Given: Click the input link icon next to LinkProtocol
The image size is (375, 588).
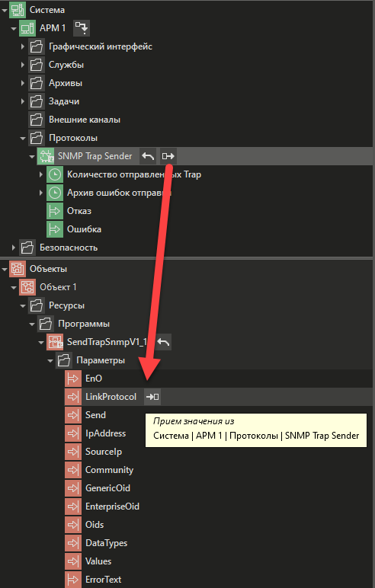Looking at the screenshot, I should point(152,397).
